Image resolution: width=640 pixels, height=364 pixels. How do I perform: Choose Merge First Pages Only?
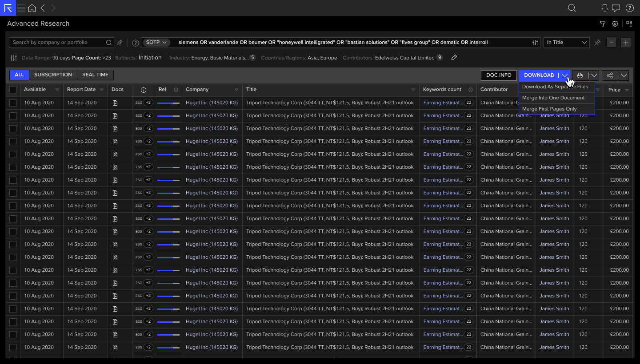pos(556,109)
